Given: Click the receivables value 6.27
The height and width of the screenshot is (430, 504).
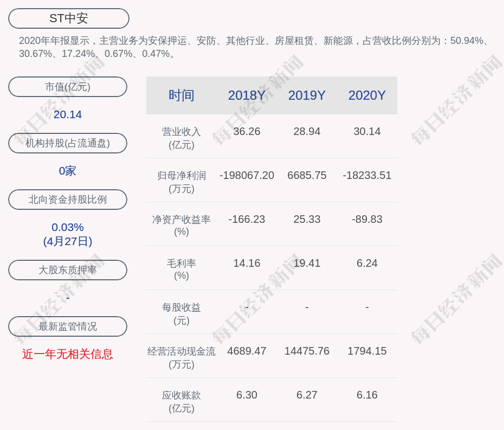Looking at the screenshot, I should (x=307, y=395).
